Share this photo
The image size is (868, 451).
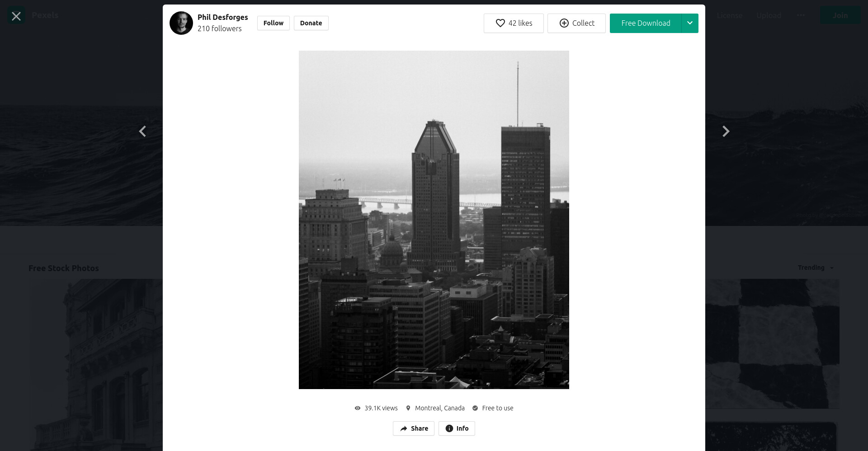pos(414,428)
